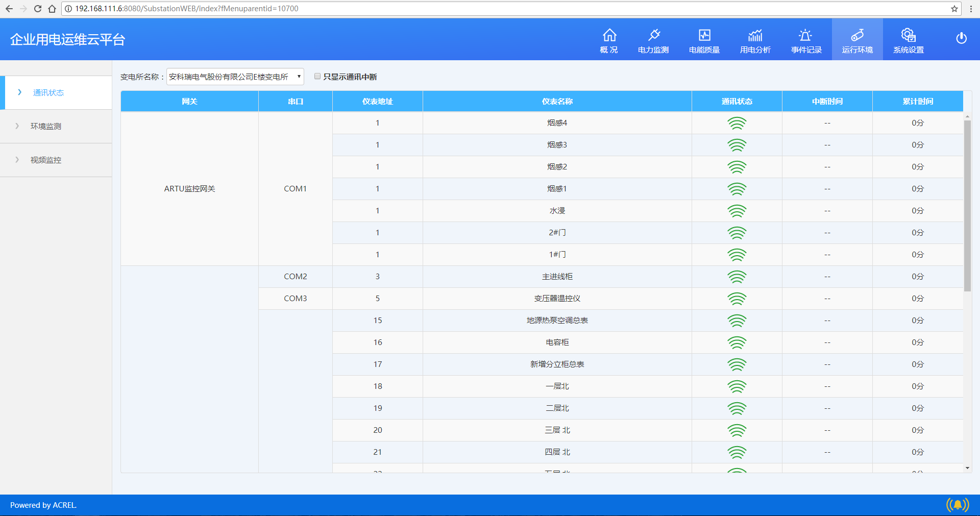980x516 pixels.
Task: Click the COM2 port cell
Action: tap(296, 277)
